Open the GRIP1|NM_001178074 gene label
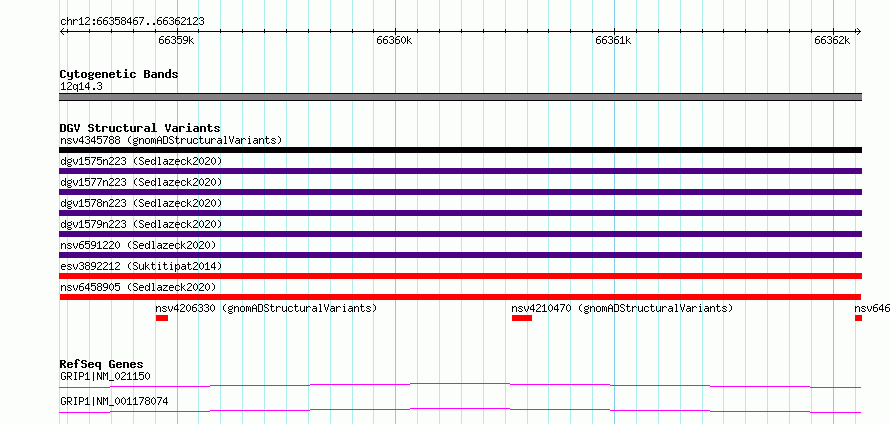The height and width of the screenshot is (424, 890). (114, 402)
